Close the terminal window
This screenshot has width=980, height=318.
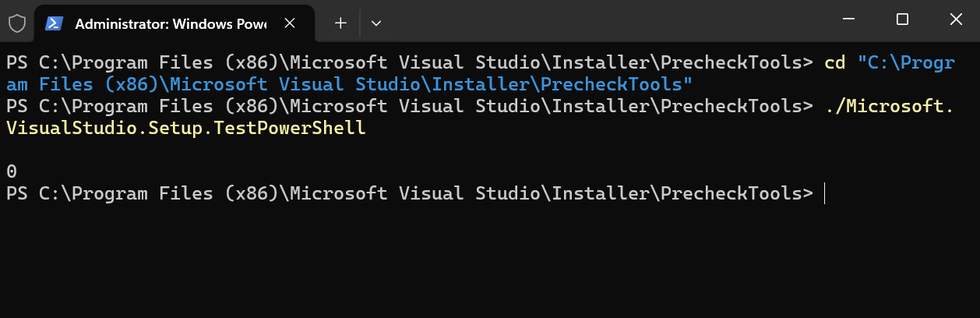[956, 19]
